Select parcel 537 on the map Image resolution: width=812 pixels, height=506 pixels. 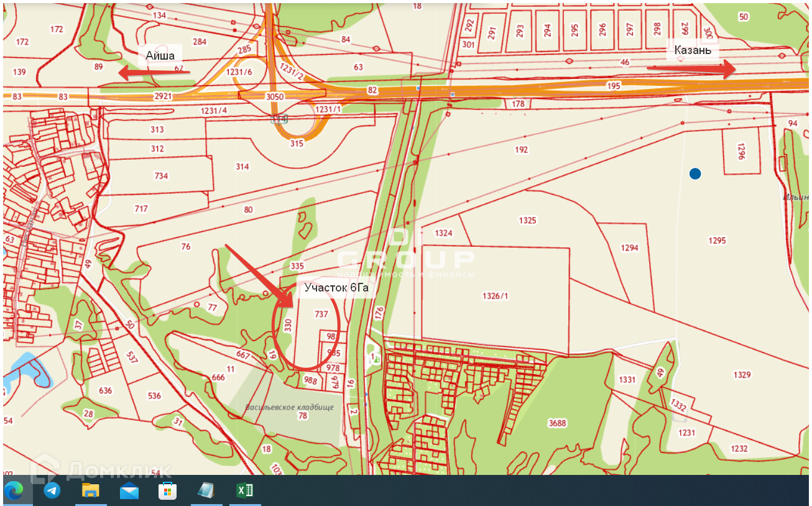(x=131, y=357)
